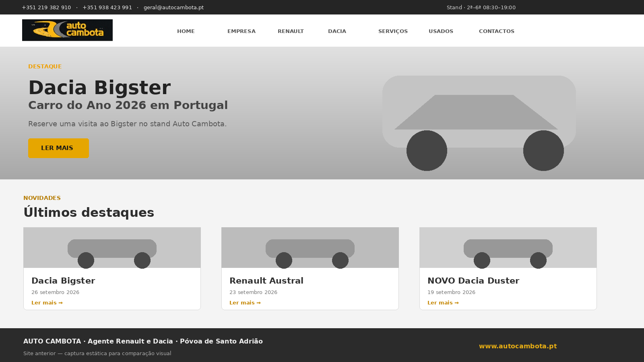
Task: Click the Auto Cambota logo
Action: tap(67, 30)
